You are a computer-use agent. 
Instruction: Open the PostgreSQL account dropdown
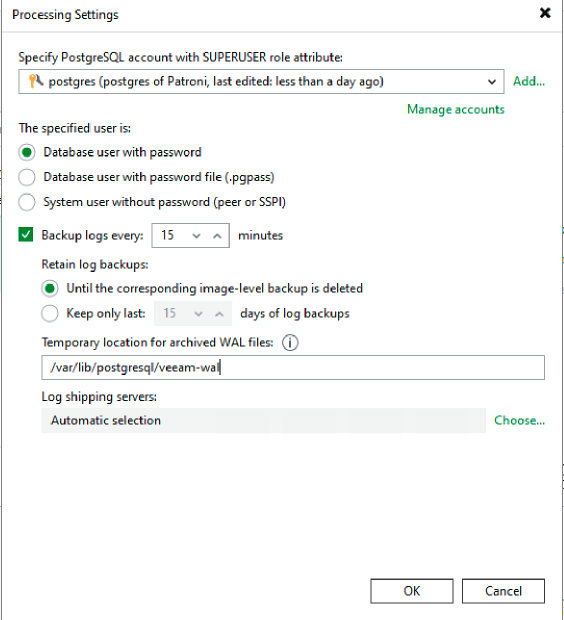pyautogui.click(x=492, y=82)
